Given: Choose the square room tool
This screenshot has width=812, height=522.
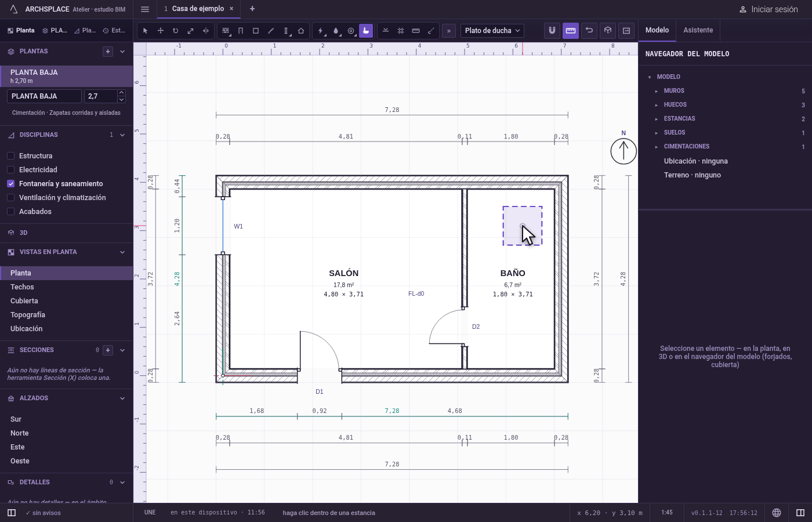Looking at the screenshot, I should pyautogui.click(x=256, y=31).
